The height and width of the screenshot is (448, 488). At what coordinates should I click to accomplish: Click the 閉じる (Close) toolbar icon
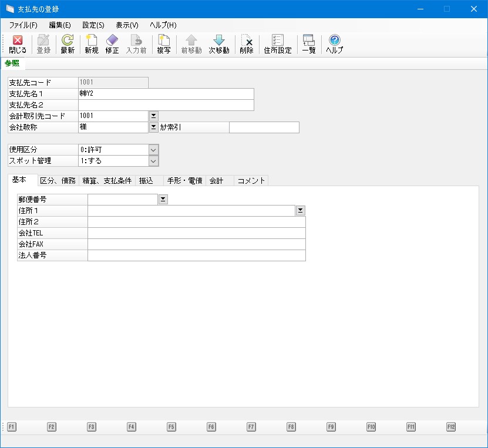pyautogui.click(x=18, y=45)
